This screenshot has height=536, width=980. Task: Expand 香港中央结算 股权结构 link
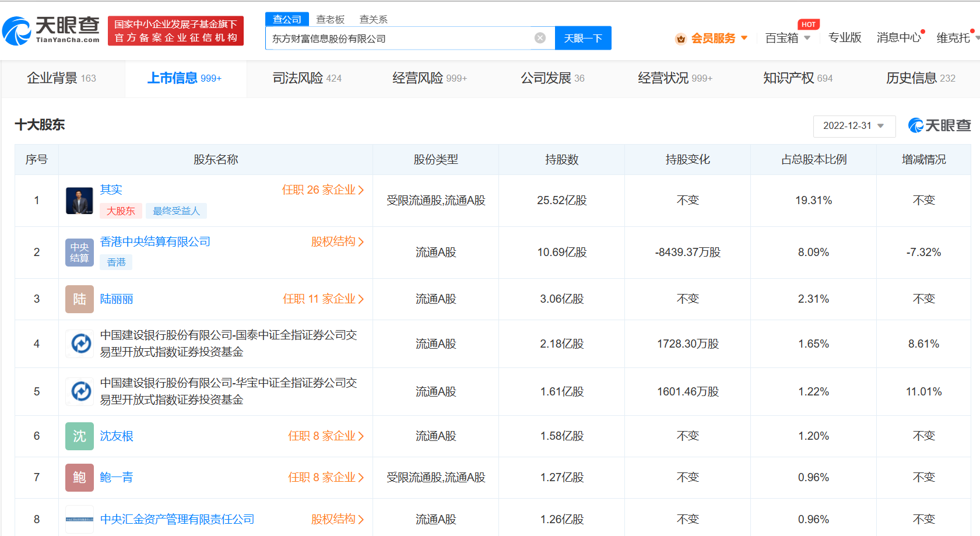click(x=338, y=242)
